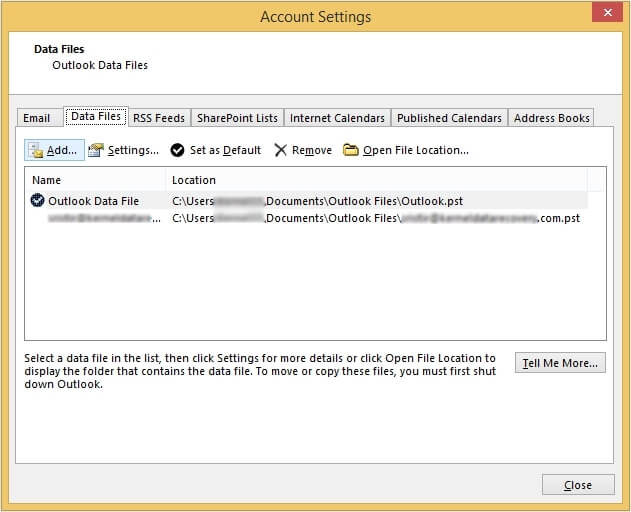This screenshot has height=512, width=631.
Task: Click the Open File Location folder icon
Action: point(351,150)
